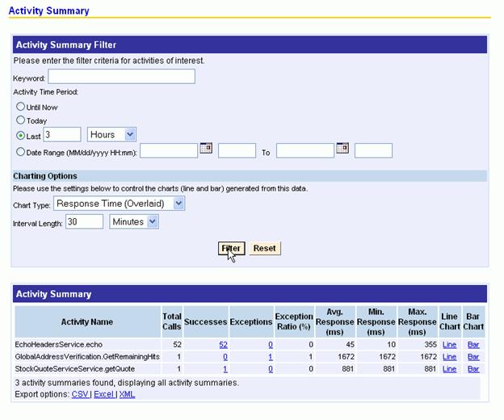Click the Charting Options section heading
Image resolution: width=504 pixels, height=420 pixels.
coord(45,176)
